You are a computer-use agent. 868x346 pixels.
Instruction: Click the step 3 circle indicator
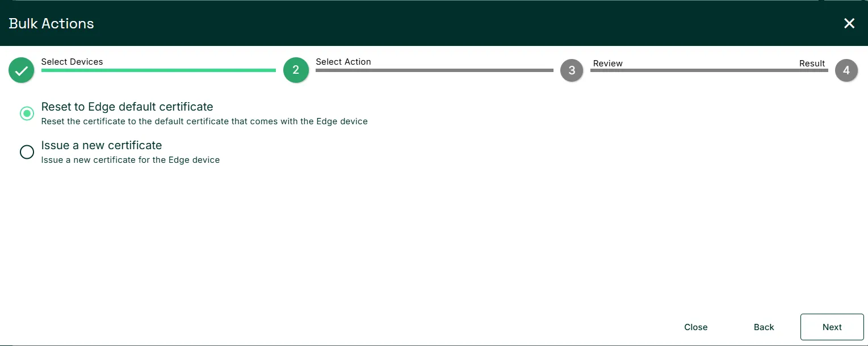click(x=572, y=70)
